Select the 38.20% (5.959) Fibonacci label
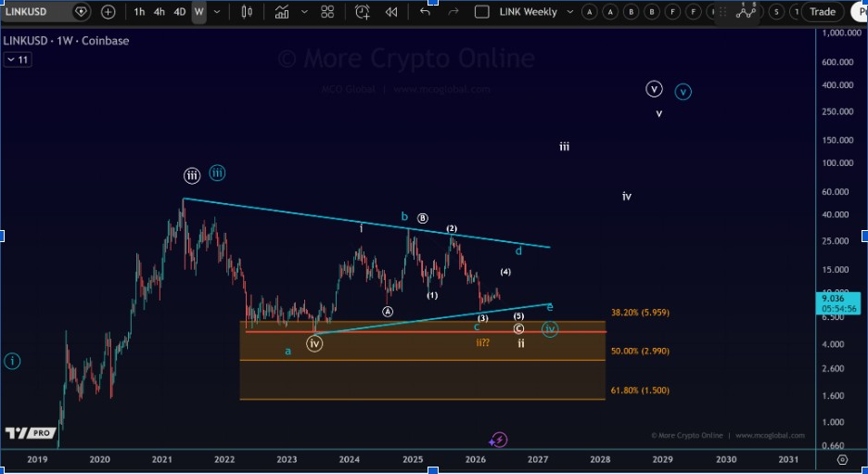The image size is (868, 474). [640, 313]
